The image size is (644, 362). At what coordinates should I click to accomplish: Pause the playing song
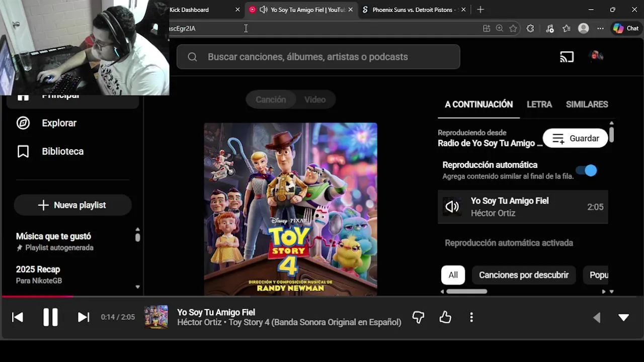point(50,317)
